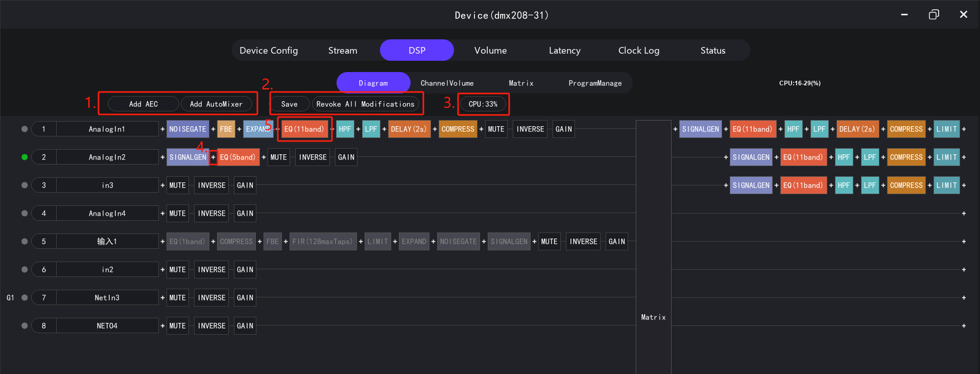Toggle MUTE on the AnalogIn1 channel

(x=496, y=129)
